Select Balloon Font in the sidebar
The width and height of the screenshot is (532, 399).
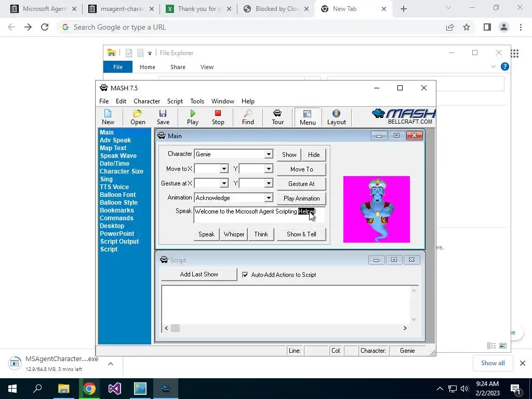pos(118,195)
